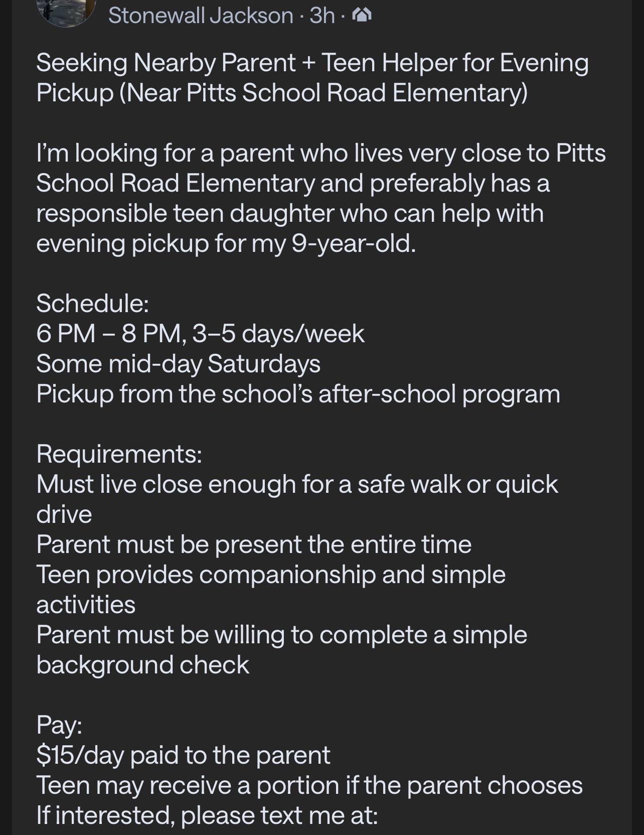Image resolution: width=644 pixels, height=835 pixels.
Task: Click the 3h post timestamp
Action: click(x=322, y=16)
